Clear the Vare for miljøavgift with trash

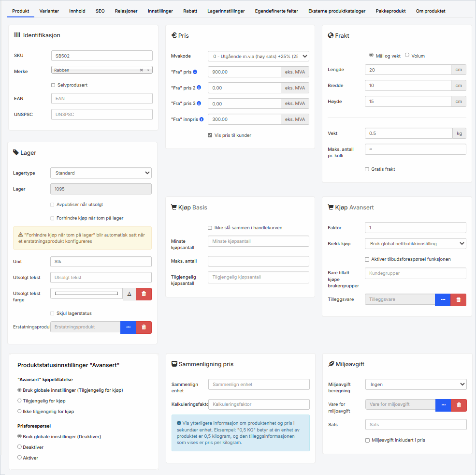pyautogui.click(x=459, y=405)
